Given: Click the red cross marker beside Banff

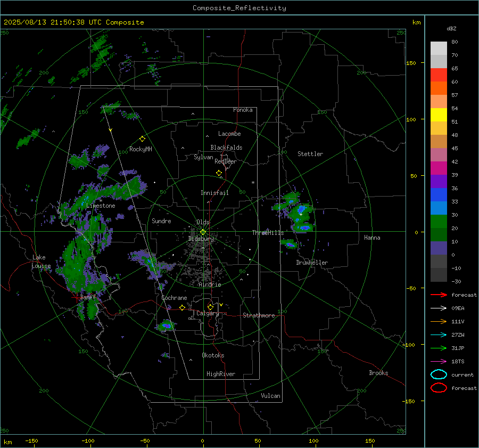Looking at the screenshot, I should coord(76,297).
